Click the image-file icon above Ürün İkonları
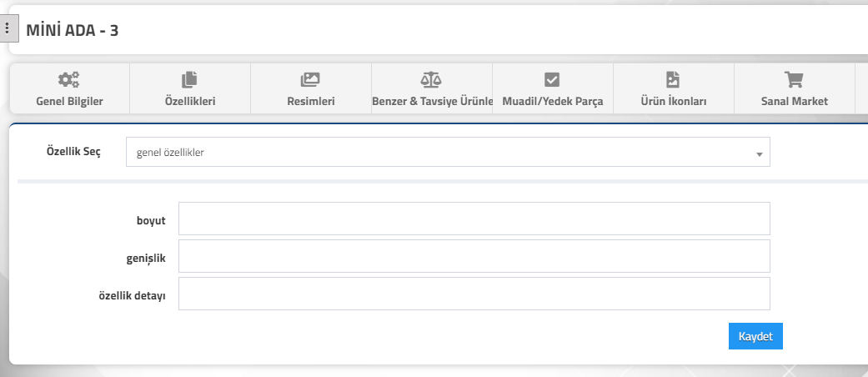Screen dimensions: 868x377 click(x=673, y=80)
